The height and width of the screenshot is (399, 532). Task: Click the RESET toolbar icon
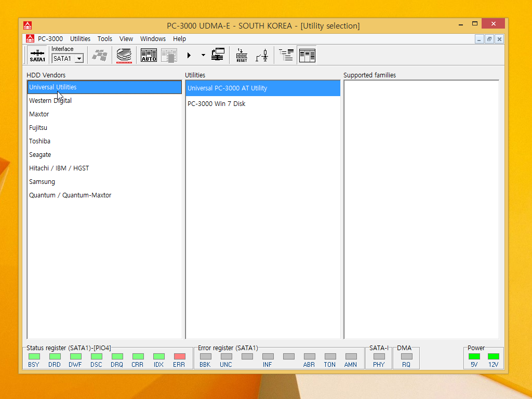(x=242, y=55)
